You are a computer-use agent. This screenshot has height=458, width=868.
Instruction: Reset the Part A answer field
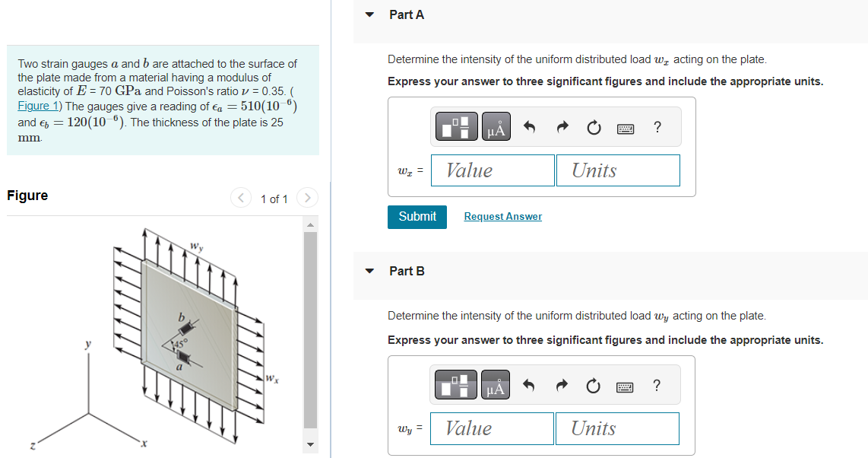pos(594,126)
